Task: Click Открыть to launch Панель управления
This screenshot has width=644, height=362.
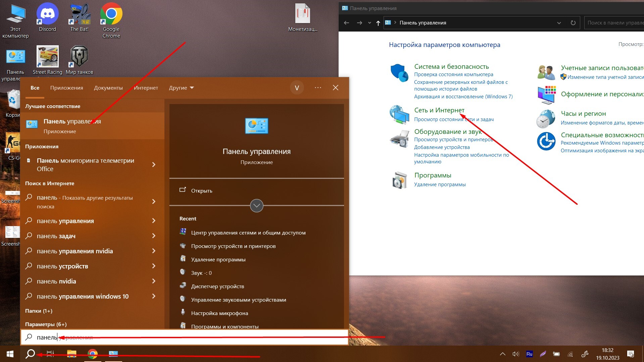Action: click(x=201, y=191)
